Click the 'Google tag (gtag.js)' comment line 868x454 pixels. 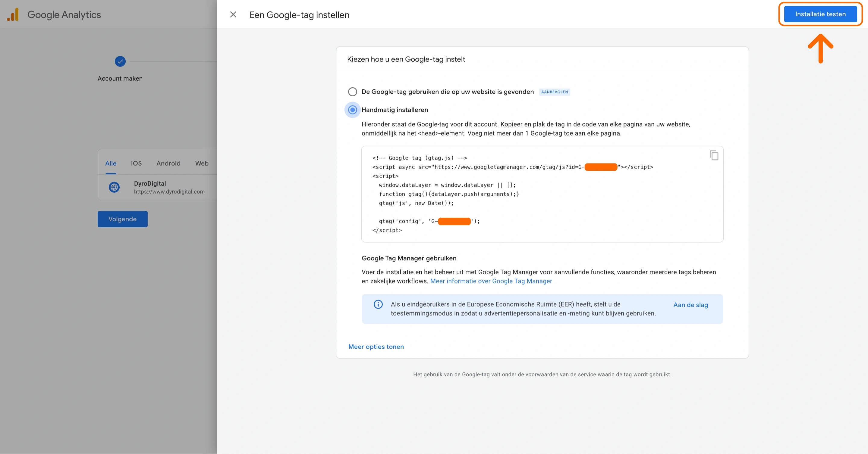pyautogui.click(x=420, y=158)
